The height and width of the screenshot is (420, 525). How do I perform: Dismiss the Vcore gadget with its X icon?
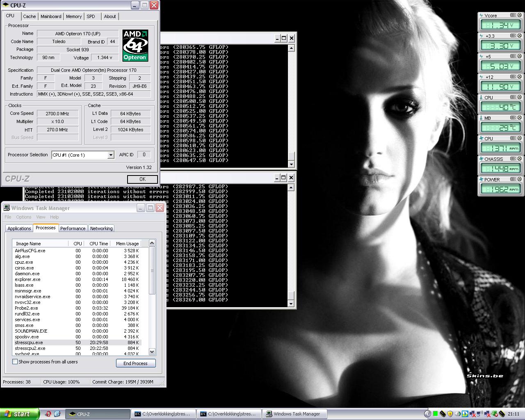519,15
